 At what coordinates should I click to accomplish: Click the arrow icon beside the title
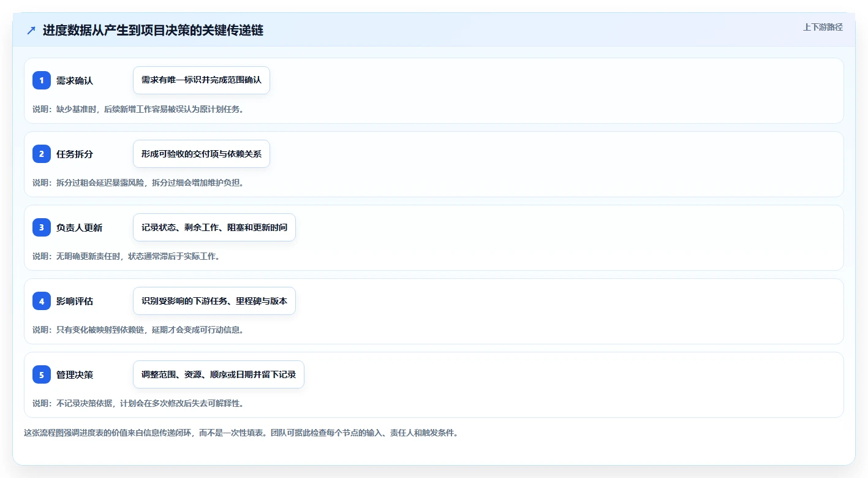[x=31, y=30]
